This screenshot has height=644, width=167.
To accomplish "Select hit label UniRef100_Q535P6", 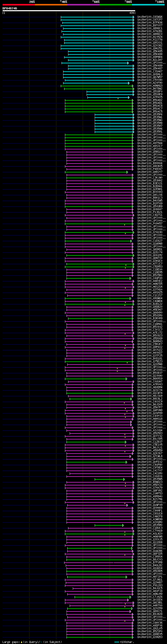I will point(150,115).
